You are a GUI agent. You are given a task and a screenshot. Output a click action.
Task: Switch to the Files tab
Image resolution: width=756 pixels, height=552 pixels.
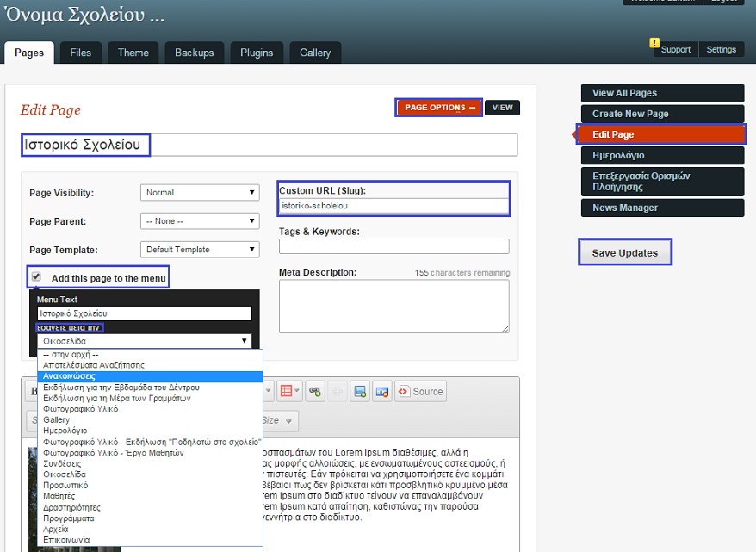(x=80, y=53)
